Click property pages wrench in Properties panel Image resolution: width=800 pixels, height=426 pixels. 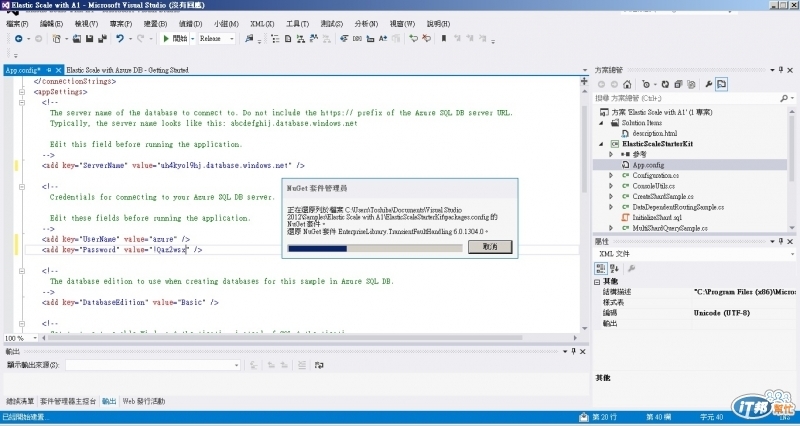pos(632,268)
